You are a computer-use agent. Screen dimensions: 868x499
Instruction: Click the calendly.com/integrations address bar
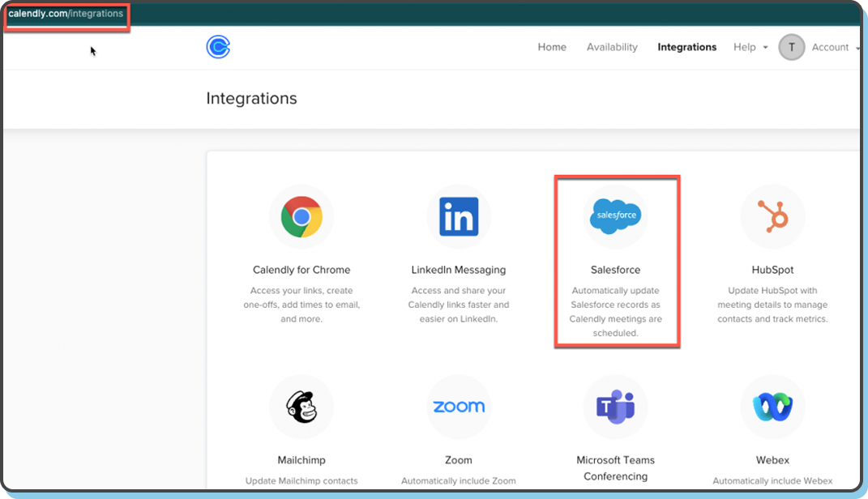click(x=66, y=13)
